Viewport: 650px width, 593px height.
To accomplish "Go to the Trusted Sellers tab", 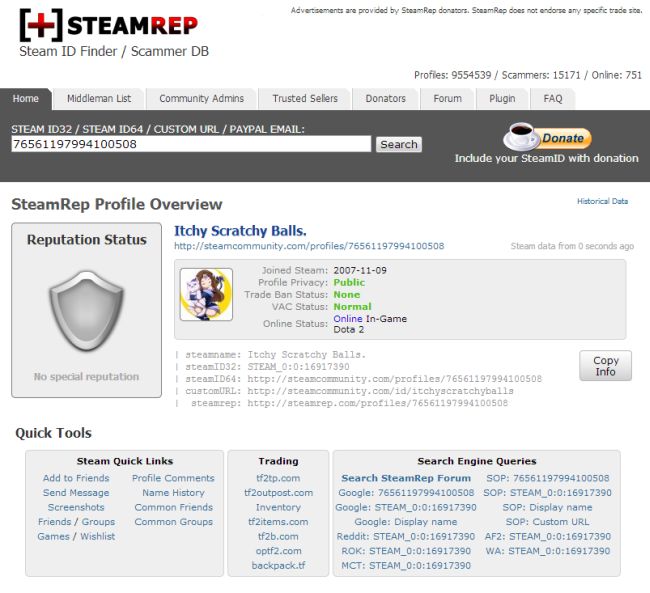I will [x=305, y=99].
